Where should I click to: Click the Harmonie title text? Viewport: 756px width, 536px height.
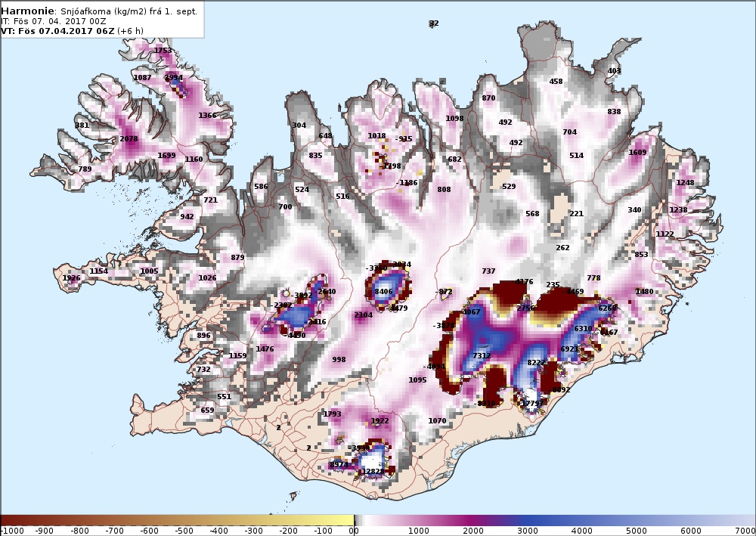pos(28,11)
